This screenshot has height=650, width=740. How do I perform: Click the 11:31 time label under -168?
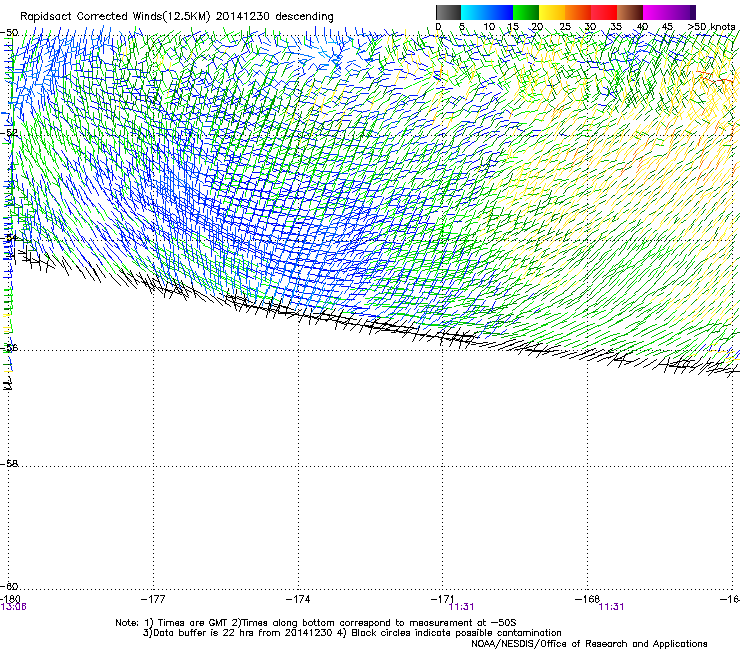click(611, 607)
